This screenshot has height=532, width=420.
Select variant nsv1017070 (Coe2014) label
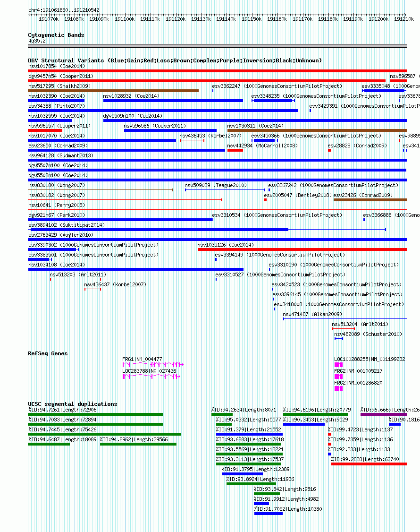pyautogui.click(x=57, y=136)
